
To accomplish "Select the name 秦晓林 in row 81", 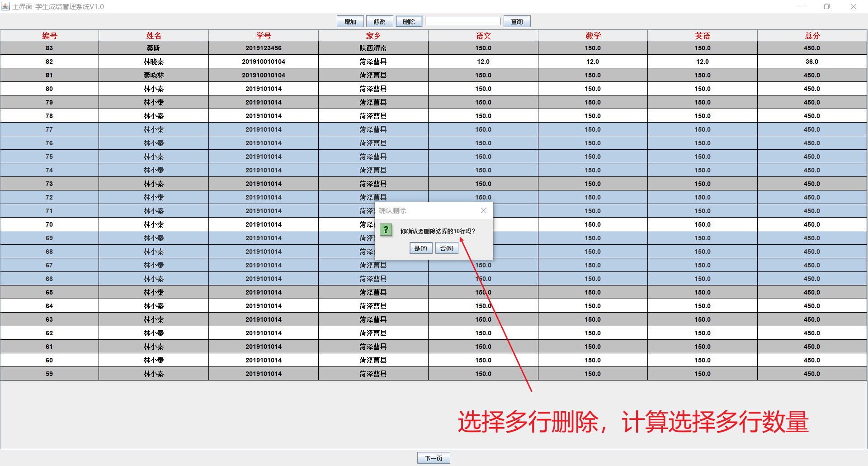I will 154,75.
